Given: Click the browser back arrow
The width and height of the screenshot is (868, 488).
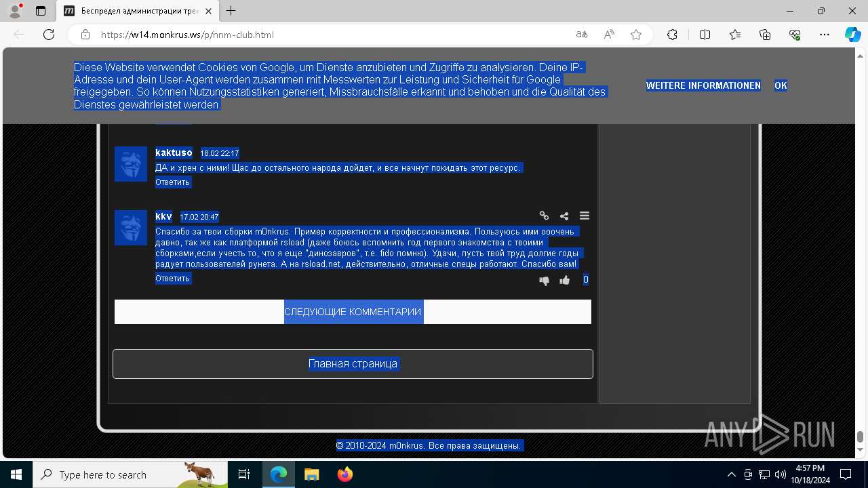Looking at the screenshot, I should 19,35.
